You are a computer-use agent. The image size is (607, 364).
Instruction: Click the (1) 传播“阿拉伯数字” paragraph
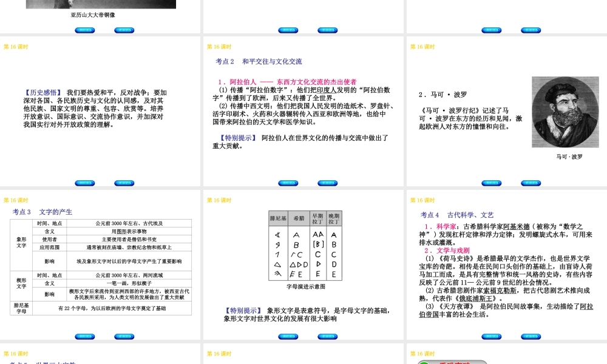tap(302, 94)
